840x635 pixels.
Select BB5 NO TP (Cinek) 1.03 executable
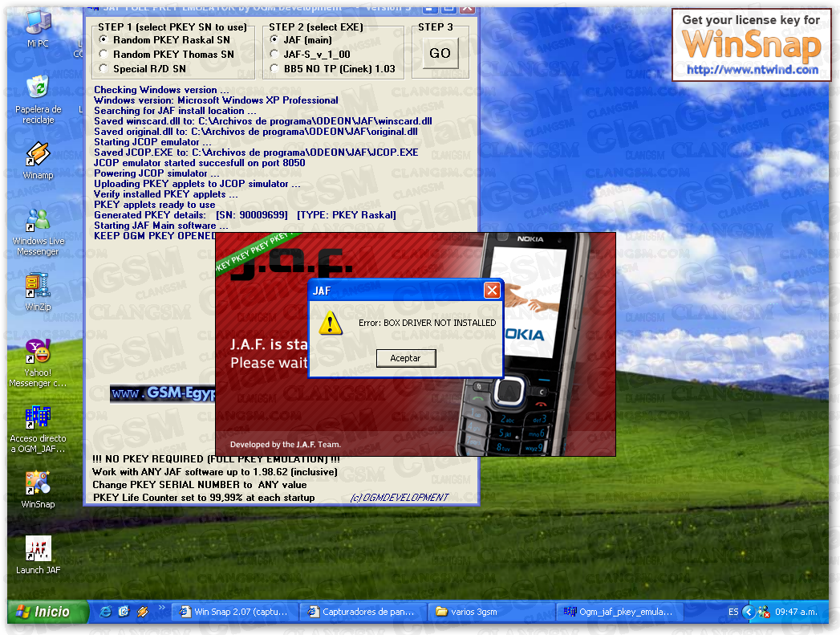(274, 67)
